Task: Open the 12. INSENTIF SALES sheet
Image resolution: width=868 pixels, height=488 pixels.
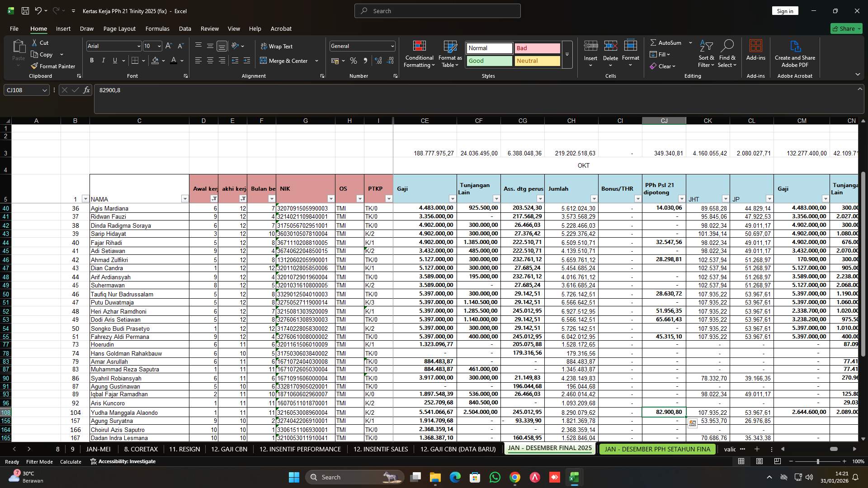Action: coord(380,449)
